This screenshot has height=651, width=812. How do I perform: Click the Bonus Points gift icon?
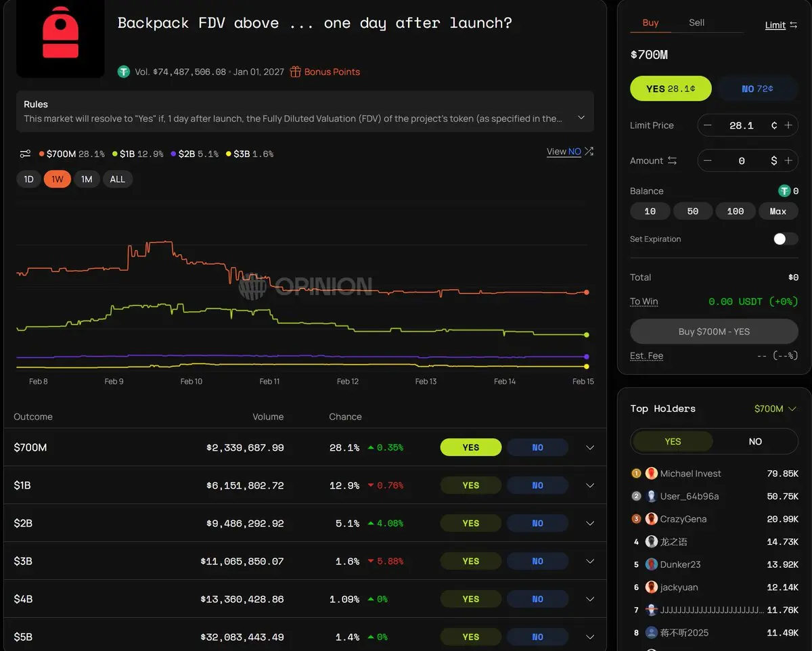point(295,72)
